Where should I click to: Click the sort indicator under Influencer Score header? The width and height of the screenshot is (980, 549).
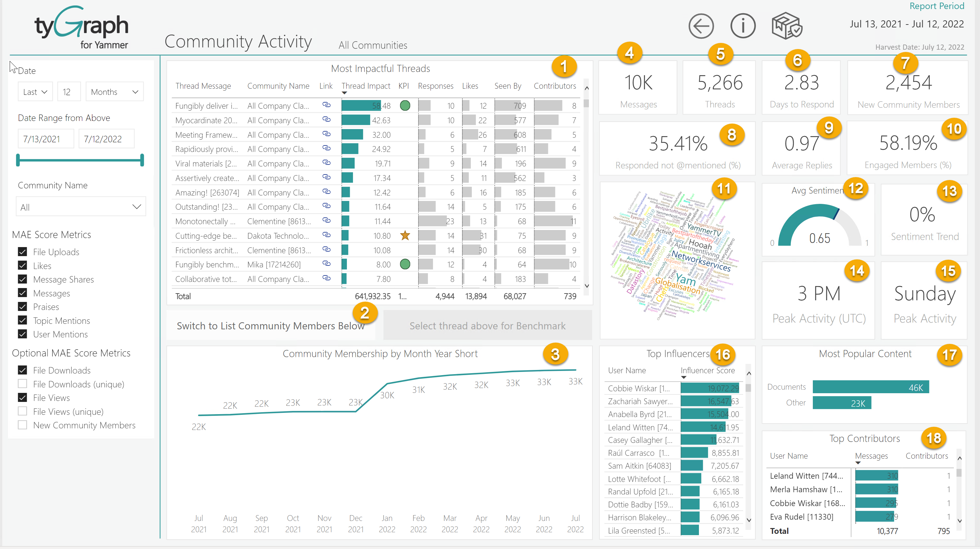(684, 377)
